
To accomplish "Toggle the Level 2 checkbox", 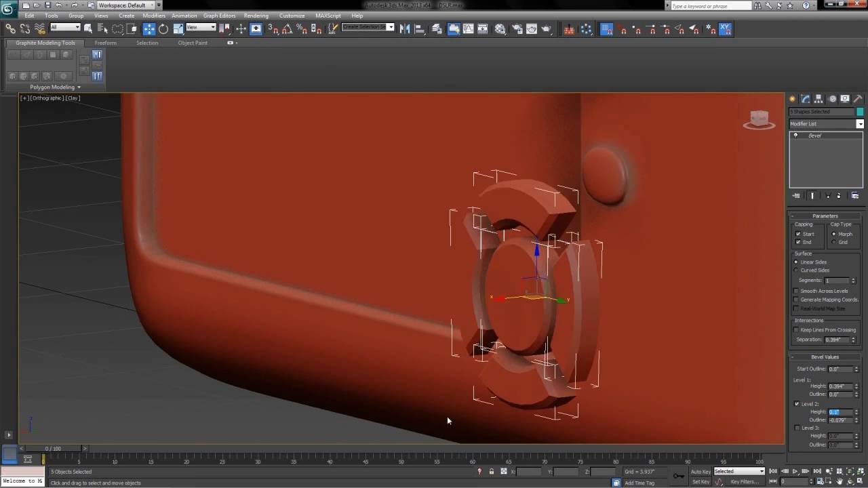I will coord(797,403).
